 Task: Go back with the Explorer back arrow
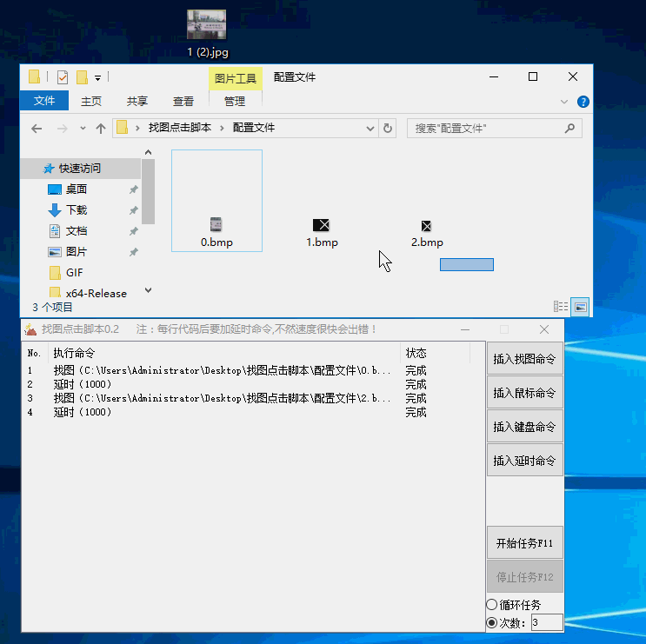tap(37, 129)
